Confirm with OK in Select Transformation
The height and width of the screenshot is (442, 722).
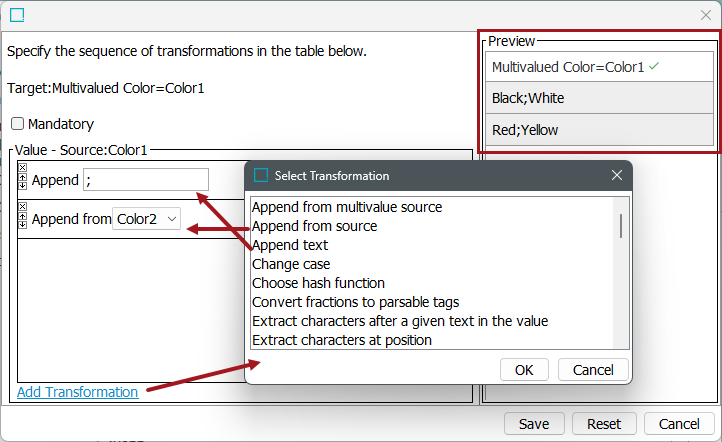point(524,370)
